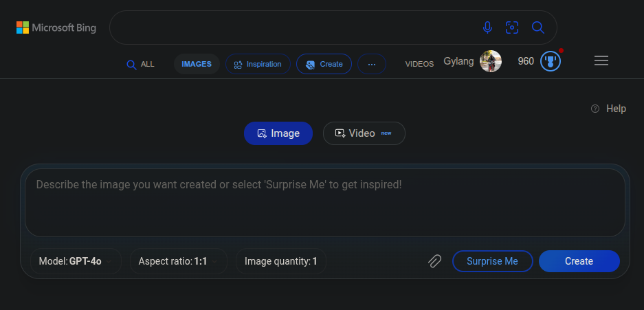The width and height of the screenshot is (644, 310).
Task: Activate voice search microphone icon
Action: click(487, 27)
